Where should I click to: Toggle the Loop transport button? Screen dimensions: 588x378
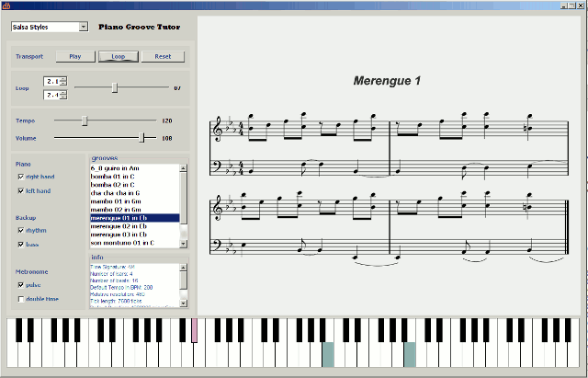pyautogui.click(x=119, y=56)
